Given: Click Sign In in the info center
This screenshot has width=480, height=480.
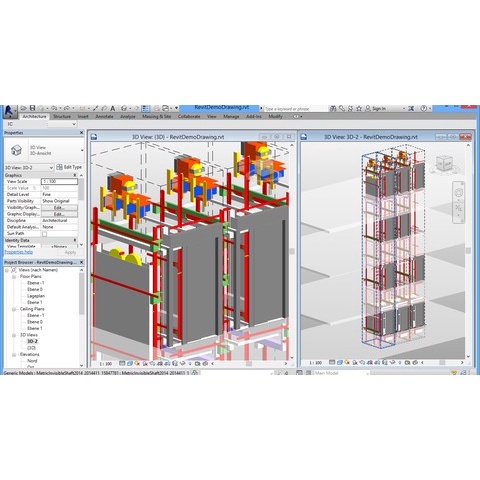Looking at the screenshot, I should pyautogui.click(x=379, y=109).
